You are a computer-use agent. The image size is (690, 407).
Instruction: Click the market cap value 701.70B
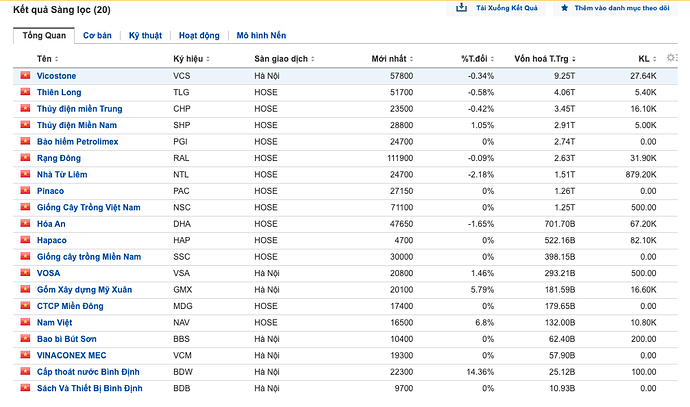click(x=560, y=224)
